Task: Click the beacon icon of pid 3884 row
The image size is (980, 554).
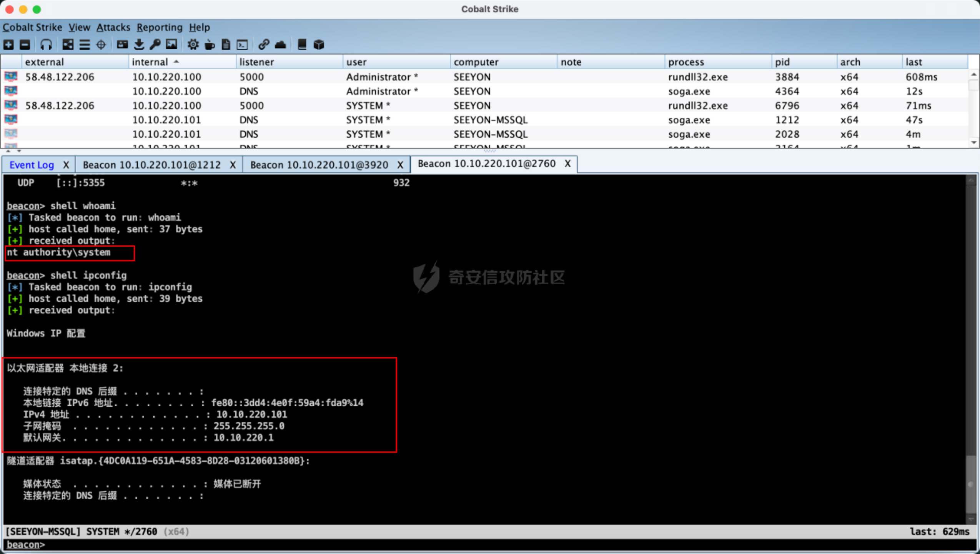Action: (x=11, y=77)
